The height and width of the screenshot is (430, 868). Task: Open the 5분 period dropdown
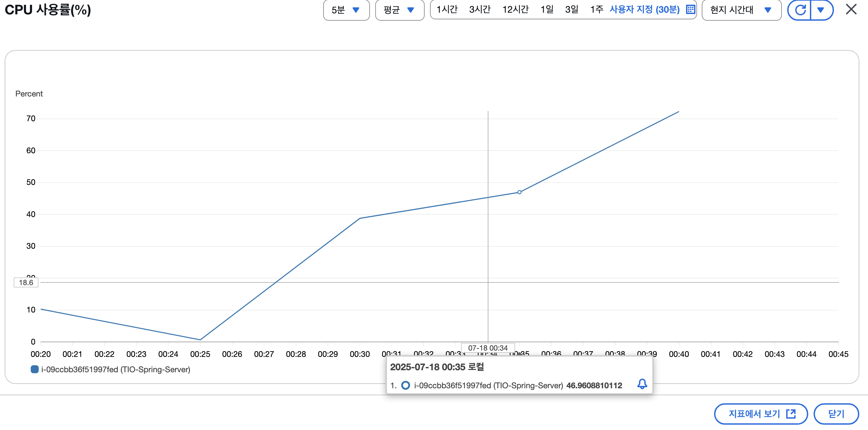tap(346, 10)
